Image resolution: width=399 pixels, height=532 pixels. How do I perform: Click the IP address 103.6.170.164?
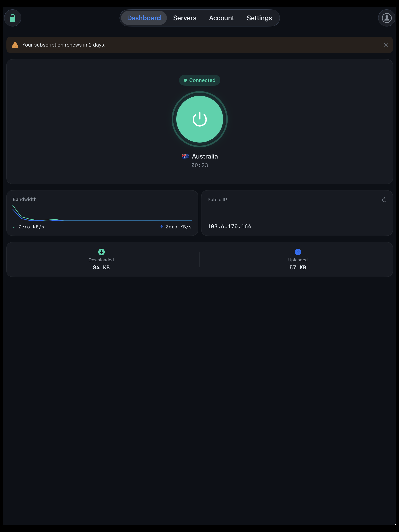click(x=229, y=226)
